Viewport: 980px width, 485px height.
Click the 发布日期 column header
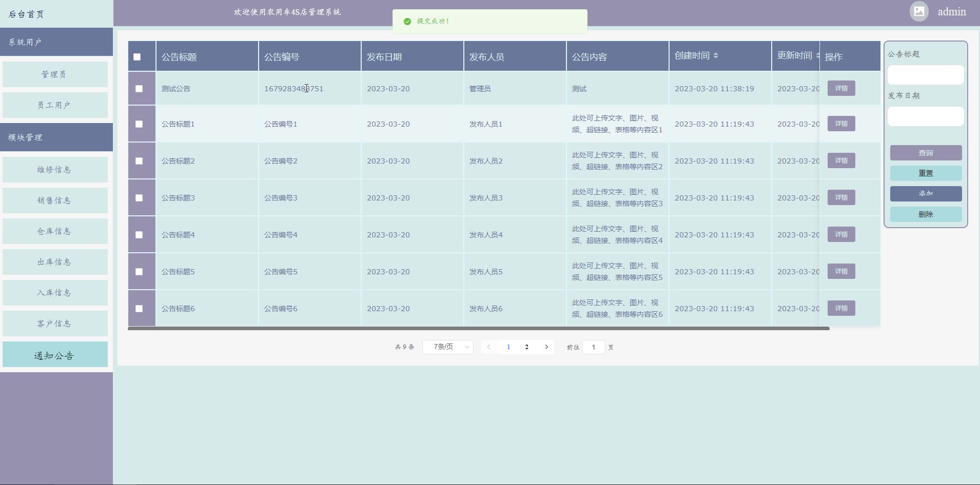tap(413, 56)
